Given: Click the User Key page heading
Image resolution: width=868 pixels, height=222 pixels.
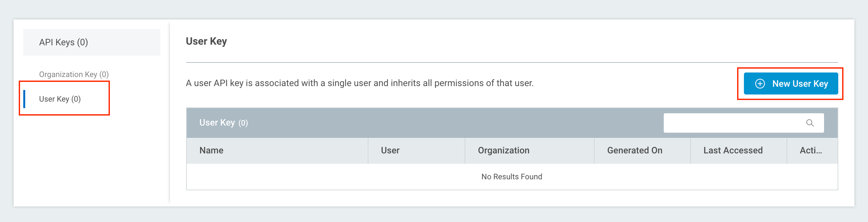Looking at the screenshot, I should coord(206,41).
